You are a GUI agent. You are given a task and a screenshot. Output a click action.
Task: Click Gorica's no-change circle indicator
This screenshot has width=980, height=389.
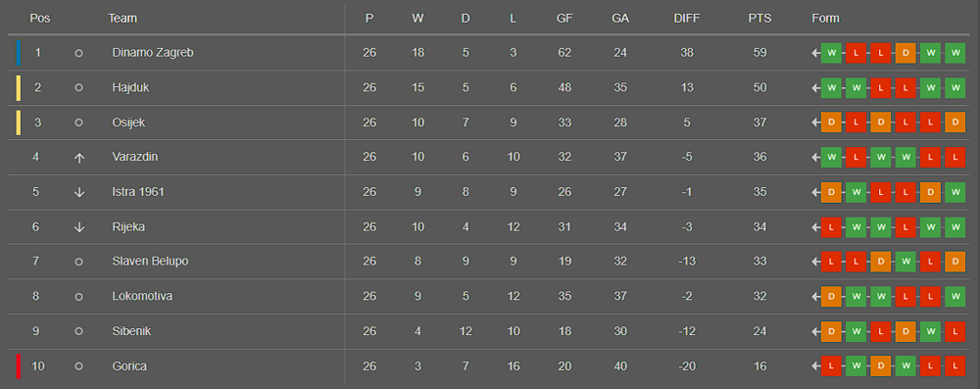[78, 366]
